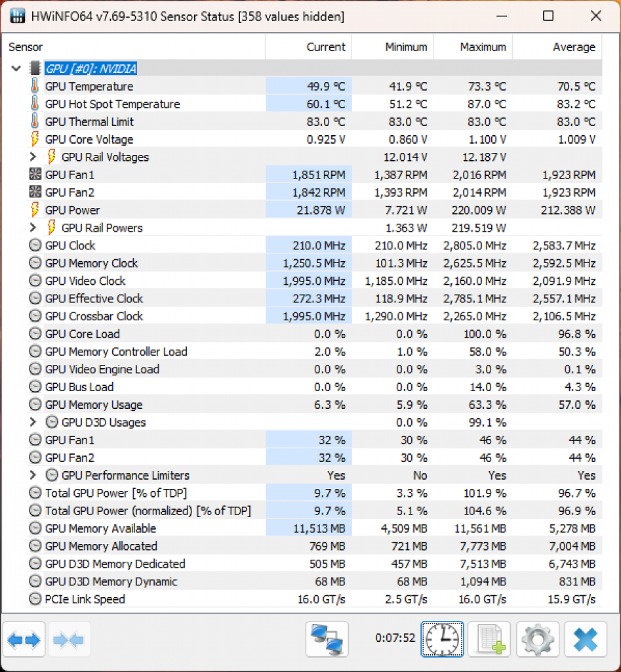Click the shrink columns arrows button
The height and width of the screenshot is (672, 621).
pyautogui.click(x=70, y=640)
